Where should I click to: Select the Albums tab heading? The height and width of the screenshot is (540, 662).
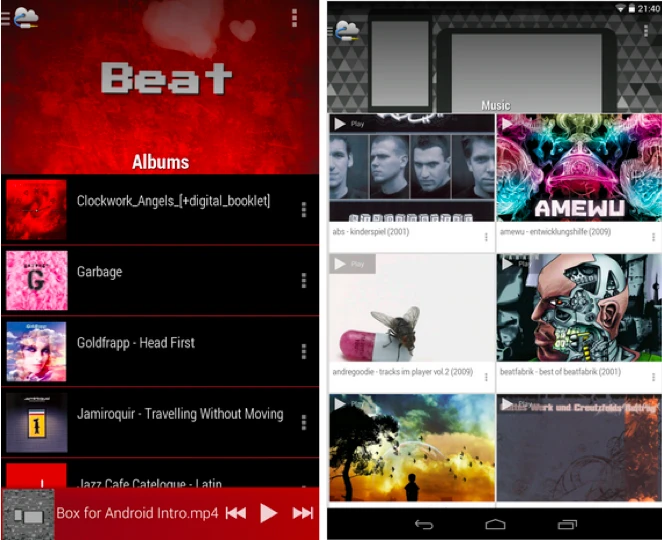pyautogui.click(x=160, y=162)
